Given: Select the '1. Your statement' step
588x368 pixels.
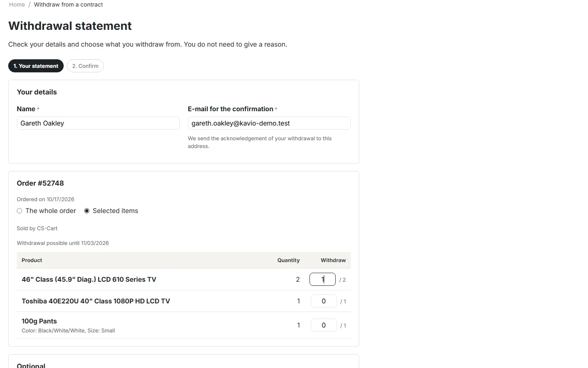Looking at the screenshot, I should (36, 66).
